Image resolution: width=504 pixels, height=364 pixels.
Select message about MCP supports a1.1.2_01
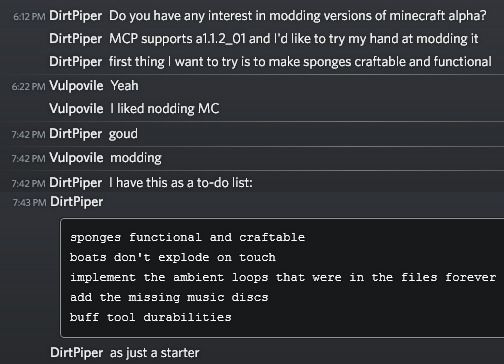294,39
